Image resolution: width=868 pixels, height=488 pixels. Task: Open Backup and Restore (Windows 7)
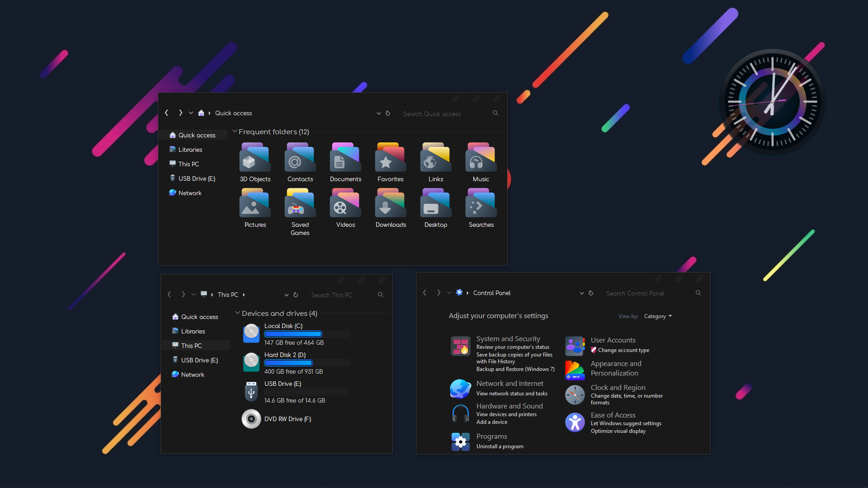click(x=515, y=369)
